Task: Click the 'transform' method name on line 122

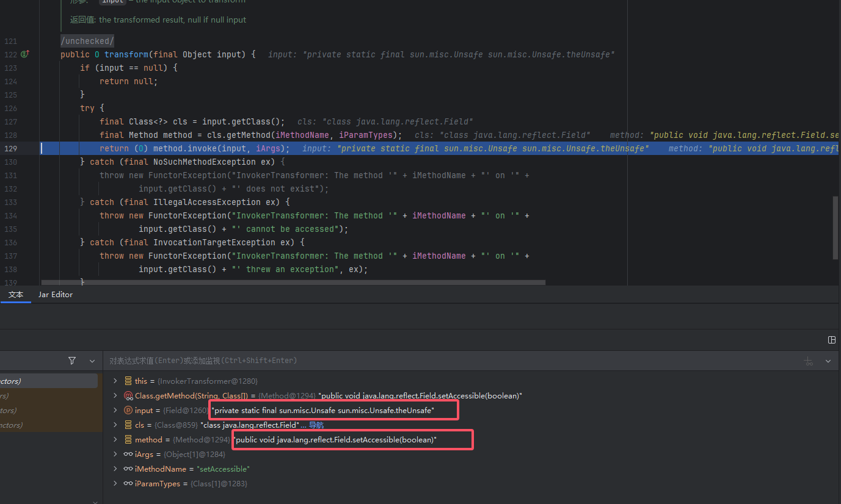Action: [126, 54]
